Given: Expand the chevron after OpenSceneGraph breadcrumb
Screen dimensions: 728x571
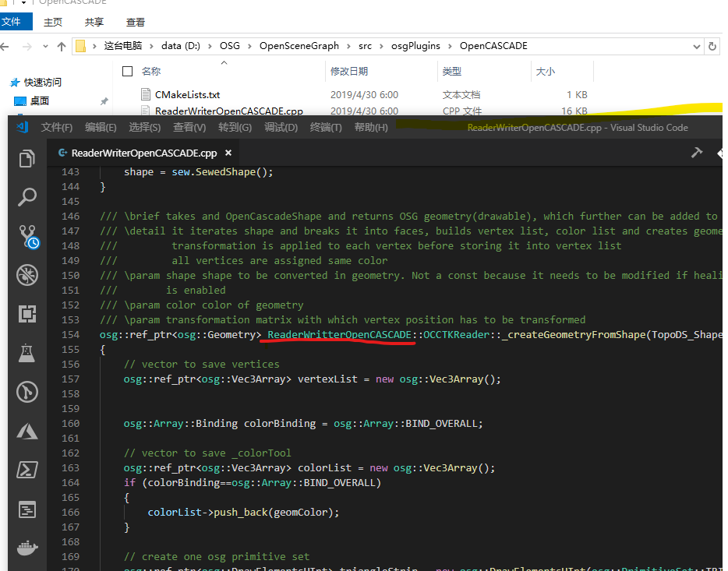Looking at the screenshot, I should [348, 46].
